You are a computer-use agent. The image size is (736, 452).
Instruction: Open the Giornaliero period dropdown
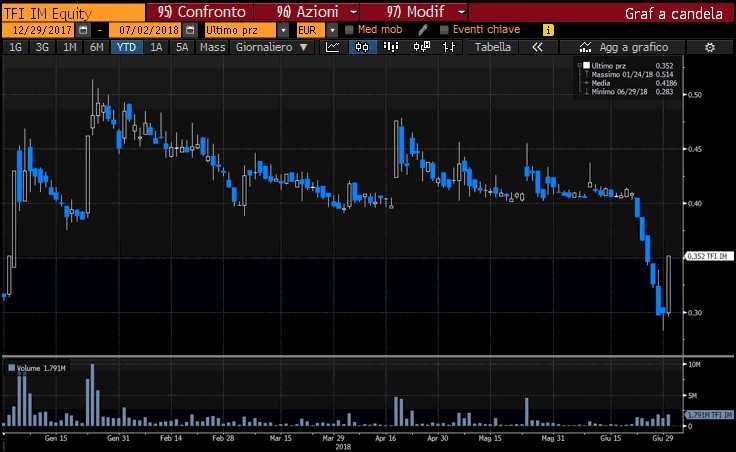coord(271,47)
